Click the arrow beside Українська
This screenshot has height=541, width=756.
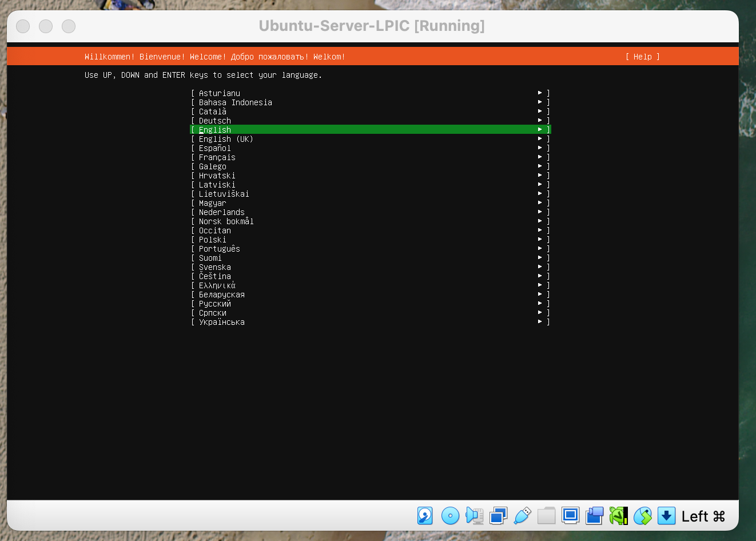[540, 321]
